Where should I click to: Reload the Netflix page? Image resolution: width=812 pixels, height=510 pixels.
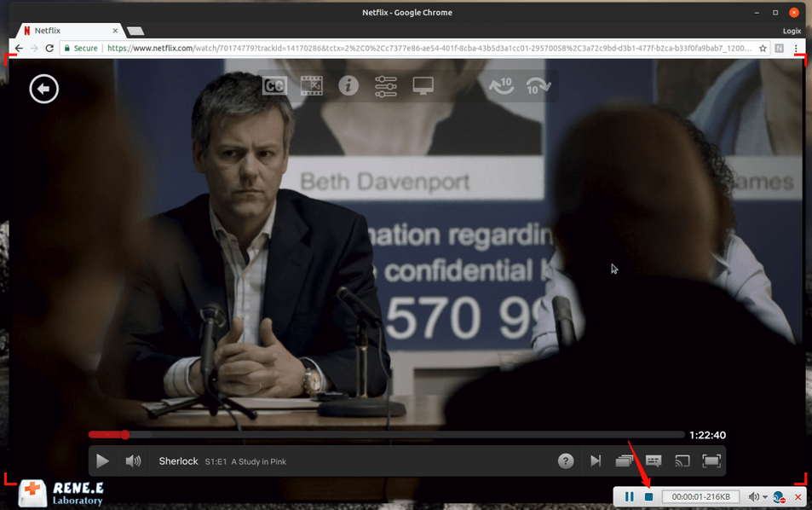click(x=49, y=49)
